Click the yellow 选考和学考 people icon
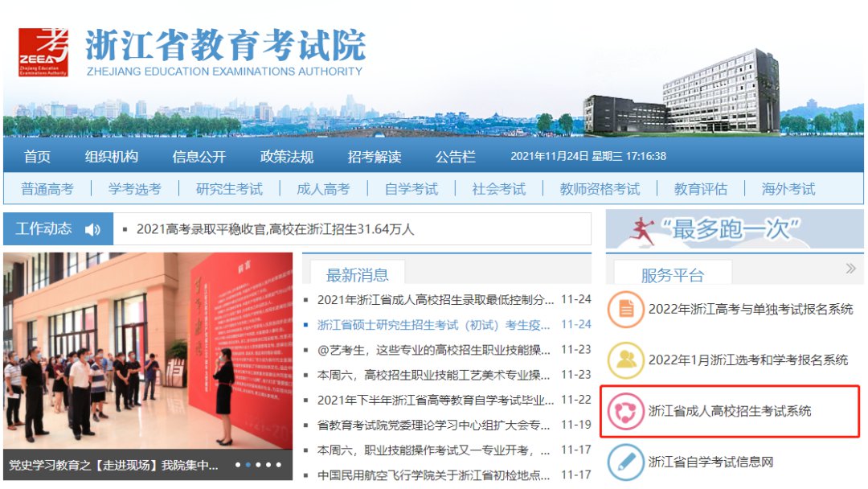The image size is (868, 489). click(626, 360)
